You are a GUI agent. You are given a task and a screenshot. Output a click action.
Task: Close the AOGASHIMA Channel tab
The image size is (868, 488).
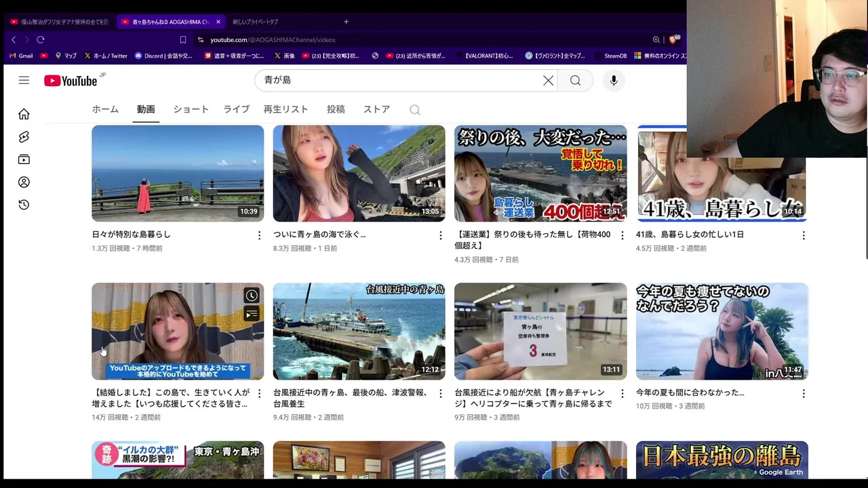pos(218,22)
